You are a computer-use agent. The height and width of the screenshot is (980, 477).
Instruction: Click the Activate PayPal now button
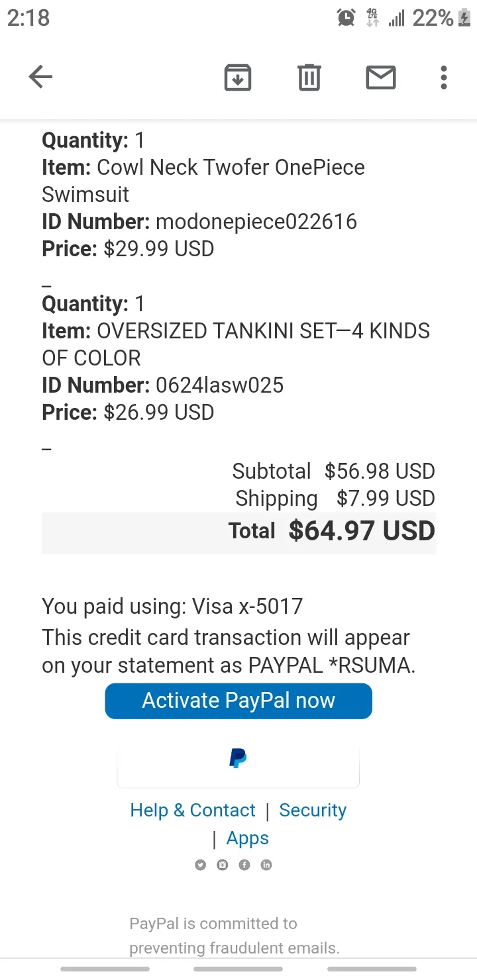click(238, 701)
